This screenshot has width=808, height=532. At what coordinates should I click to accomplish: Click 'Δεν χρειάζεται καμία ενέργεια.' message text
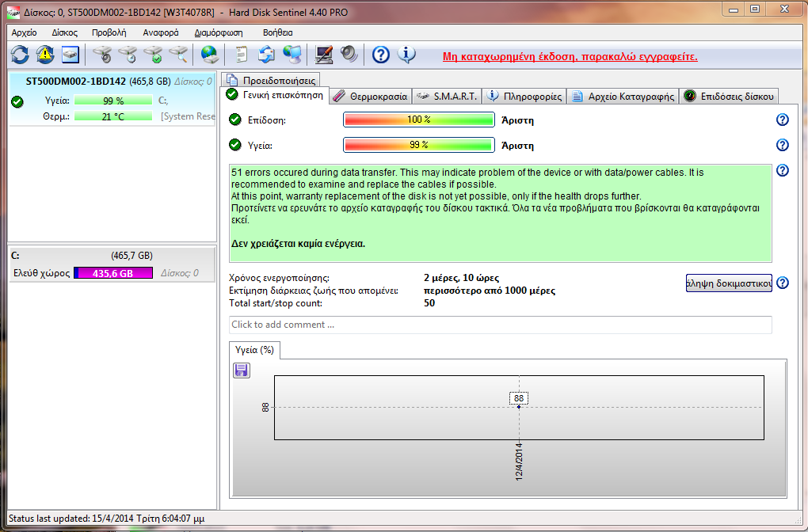[x=298, y=244]
